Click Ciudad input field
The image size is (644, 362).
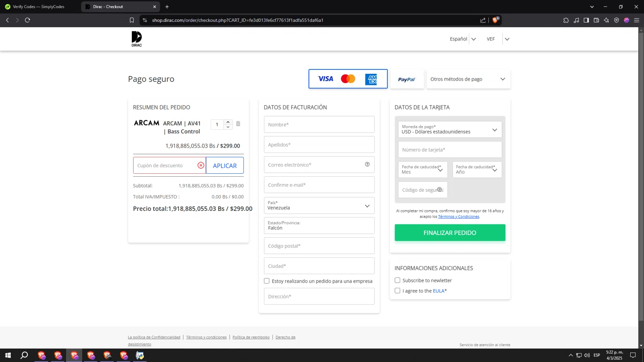319,266
